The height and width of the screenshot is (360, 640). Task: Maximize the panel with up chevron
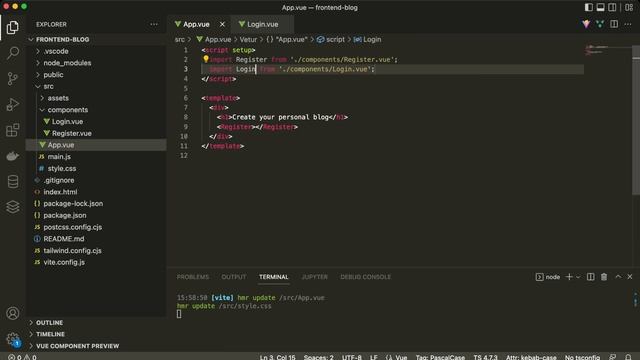point(618,277)
